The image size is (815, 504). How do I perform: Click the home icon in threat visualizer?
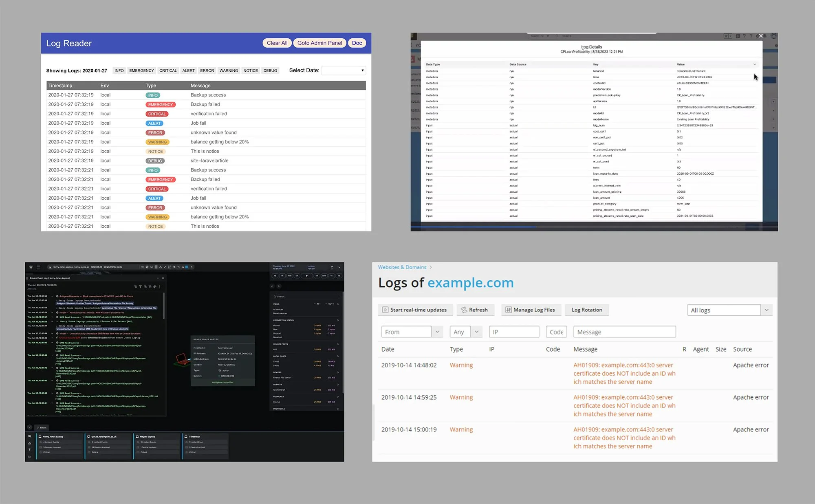tap(31, 267)
